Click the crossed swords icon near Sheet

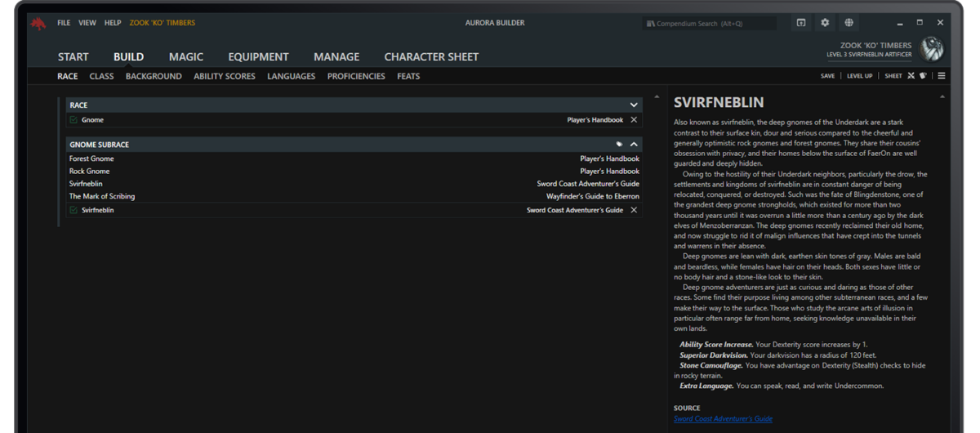pos(911,76)
